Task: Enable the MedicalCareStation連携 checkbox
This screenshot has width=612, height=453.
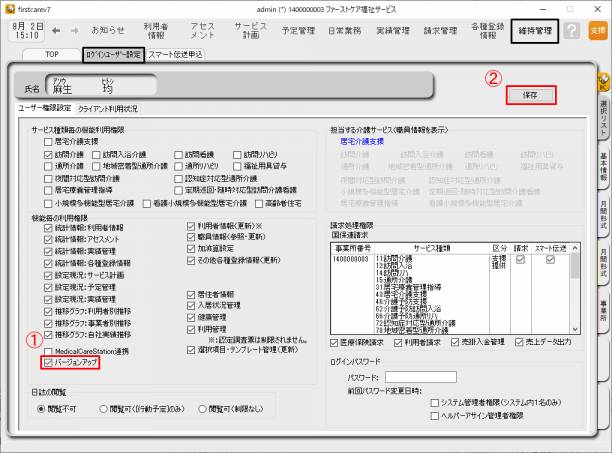Action: [48, 351]
